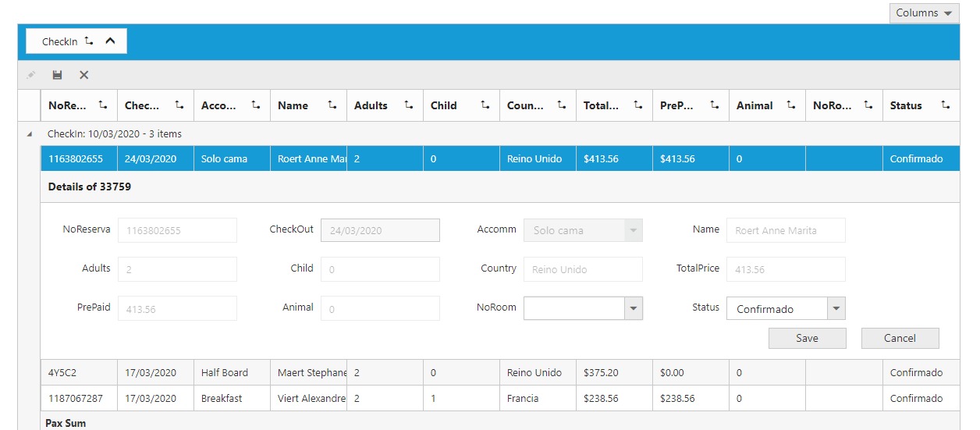The image size is (980, 430).
Task: Click the save disk icon in toolbar
Action: (57, 75)
